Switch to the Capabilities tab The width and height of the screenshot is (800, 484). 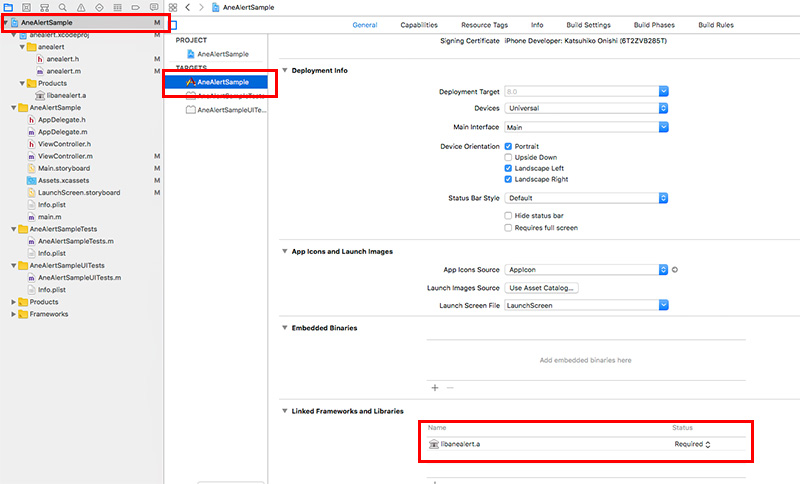point(419,25)
